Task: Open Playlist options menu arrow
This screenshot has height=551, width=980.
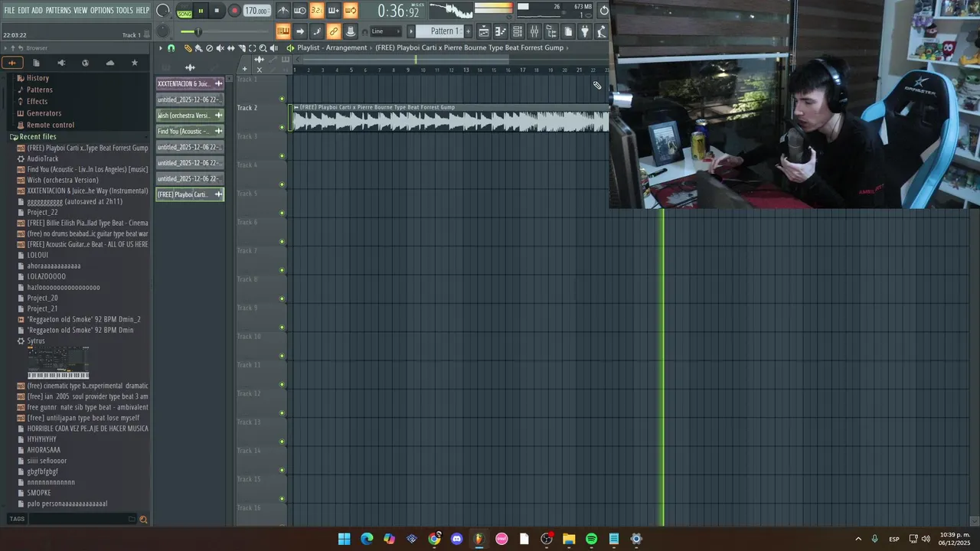Action: pyautogui.click(x=161, y=48)
